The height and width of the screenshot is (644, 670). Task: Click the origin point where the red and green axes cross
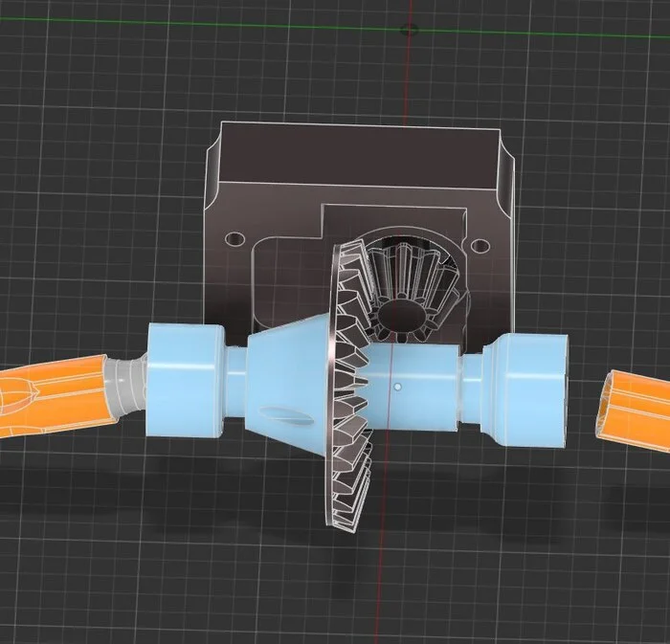[x=410, y=30]
